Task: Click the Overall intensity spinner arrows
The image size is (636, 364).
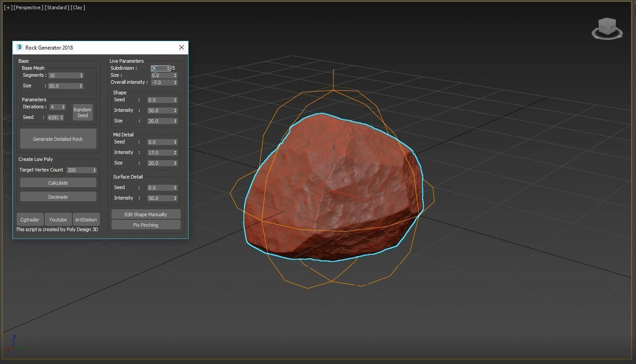Action: tap(175, 82)
